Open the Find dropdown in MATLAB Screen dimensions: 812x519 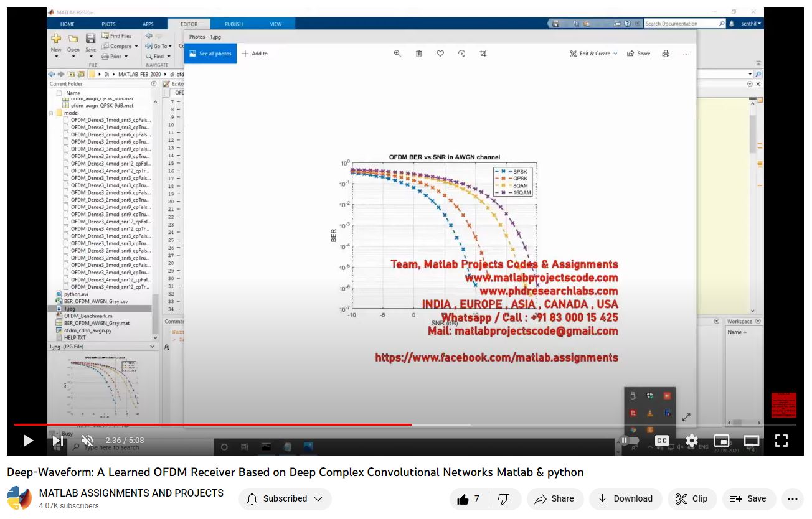point(158,56)
